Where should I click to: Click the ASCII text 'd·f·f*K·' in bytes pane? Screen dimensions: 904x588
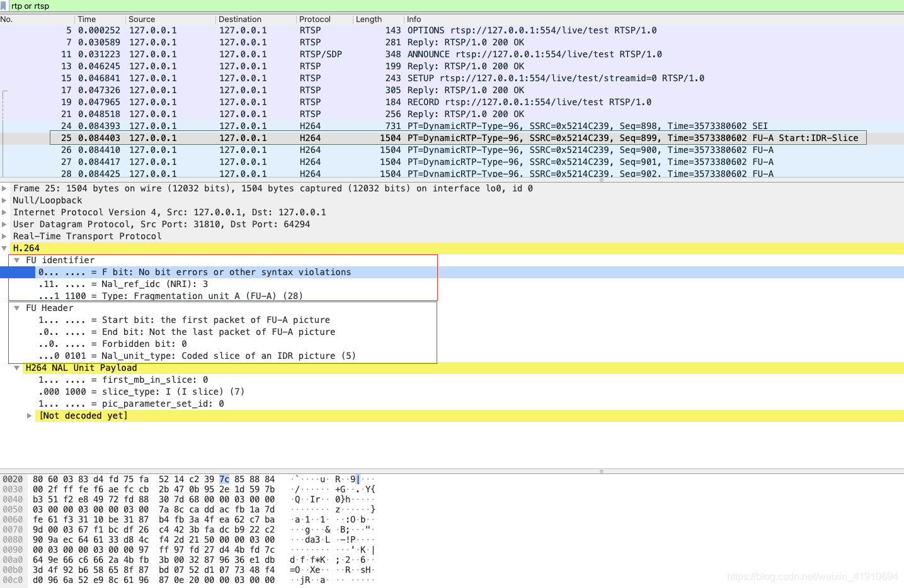[x=309, y=560]
